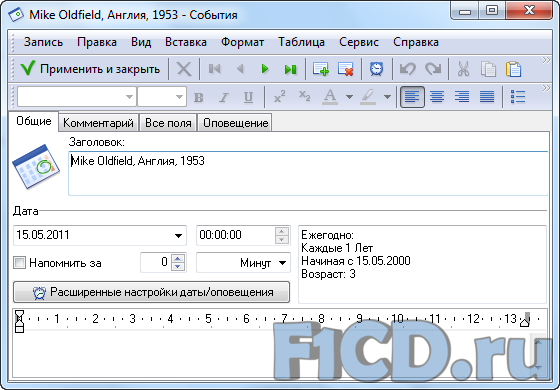Screen dimensions: 560x390
Task: Open font color dropdown arrow
Action: (349, 97)
